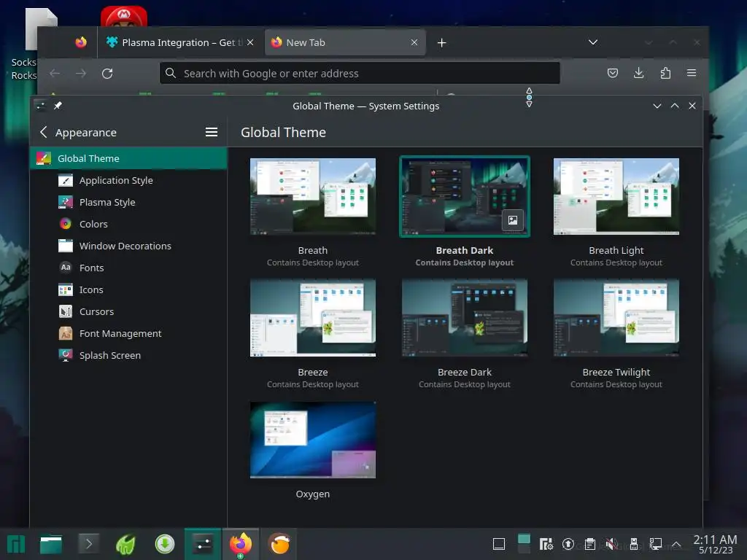Open clock showing 2:11 AM
This screenshot has height=560, width=747.
coord(715,544)
